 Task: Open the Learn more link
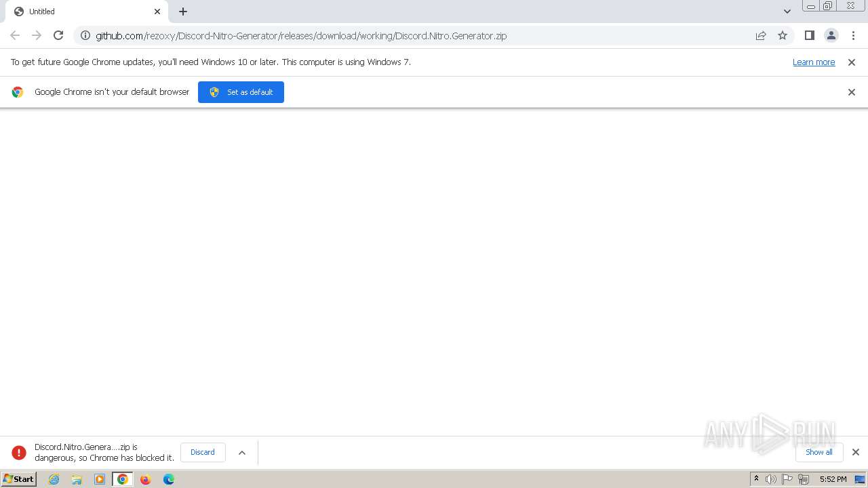coord(814,62)
